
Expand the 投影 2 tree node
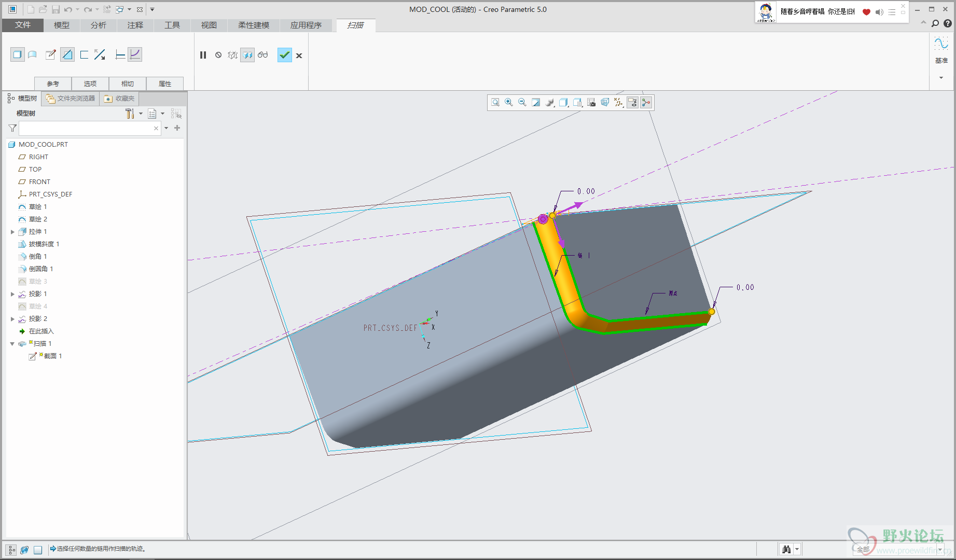click(x=12, y=319)
